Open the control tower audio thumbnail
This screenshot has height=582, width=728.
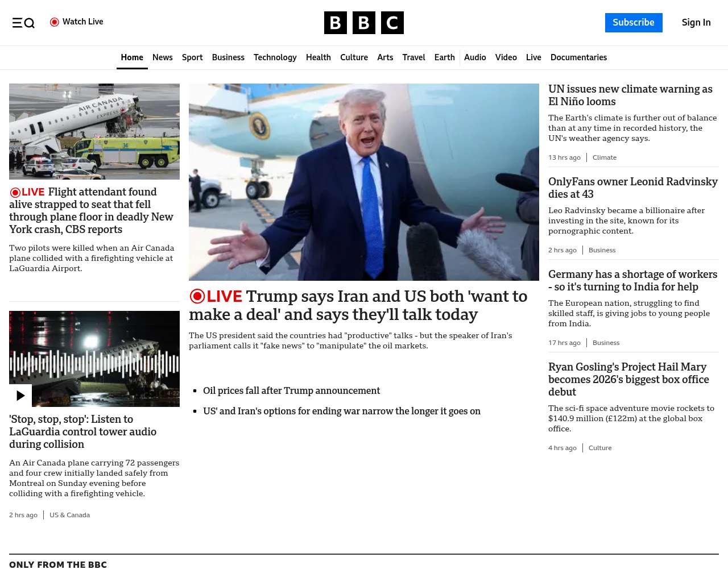pyautogui.click(x=94, y=359)
